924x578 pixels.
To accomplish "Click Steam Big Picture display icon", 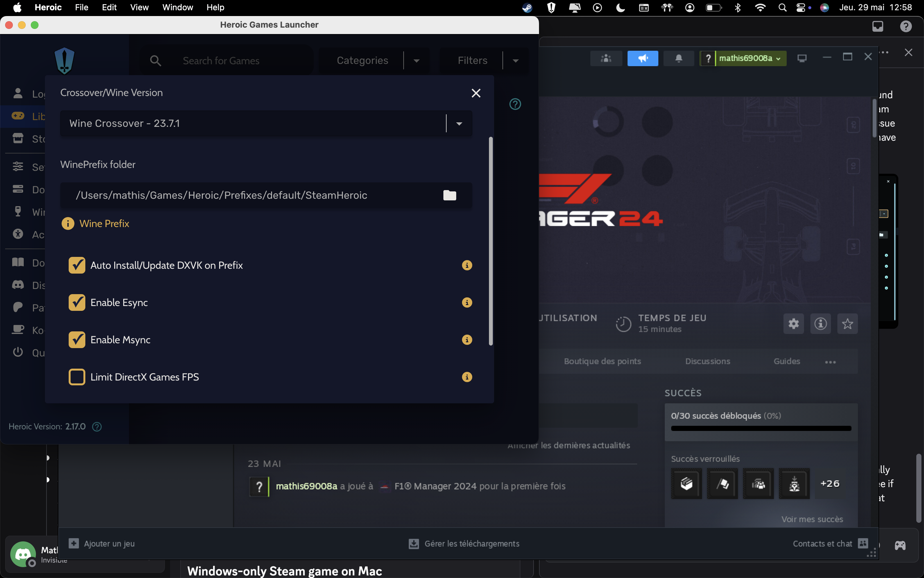I will pos(802,58).
